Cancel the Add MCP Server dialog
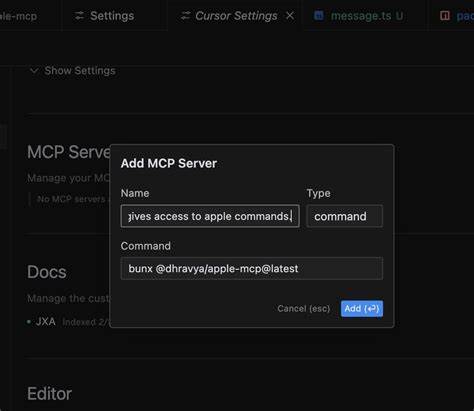Image resolution: width=474 pixels, height=411 pixels. click(304, 309)
